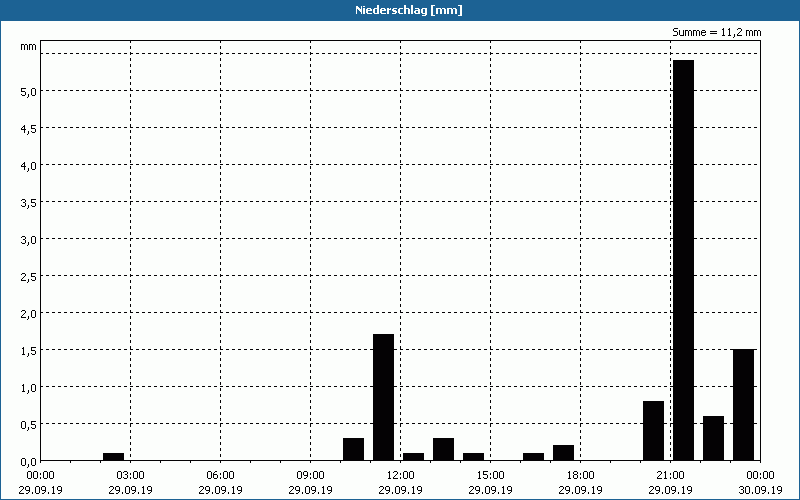Click the "Niederschlag [mm]" chart title
Image resolution: width=800 pixels, height=500 pixels.
pos(409,10)
